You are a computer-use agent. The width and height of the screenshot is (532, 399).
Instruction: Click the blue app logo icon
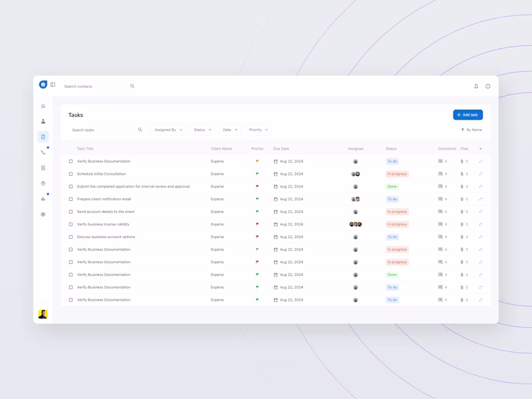[x=43, y=84]
